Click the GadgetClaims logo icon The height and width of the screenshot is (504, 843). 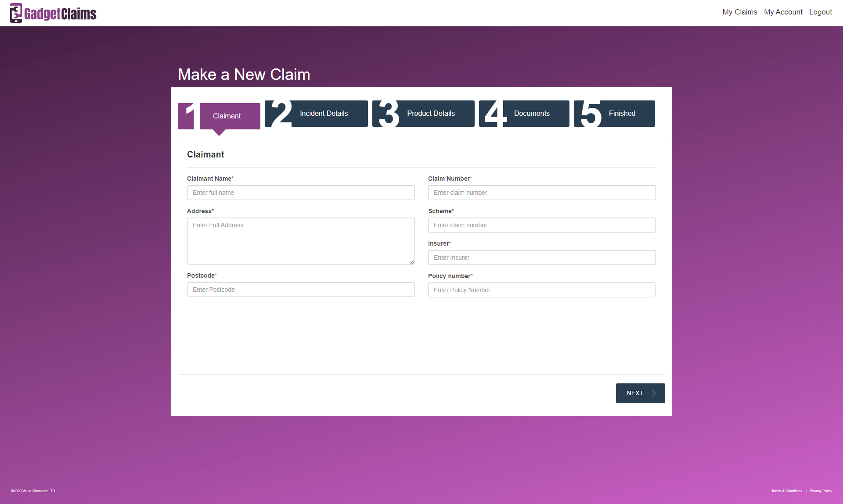tap(16, 13)
